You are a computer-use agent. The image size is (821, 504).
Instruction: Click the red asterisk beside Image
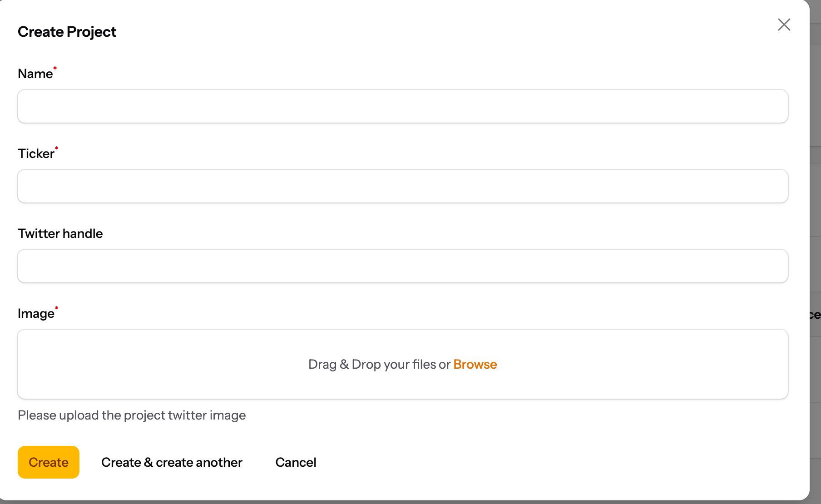(x=57, y=308)
